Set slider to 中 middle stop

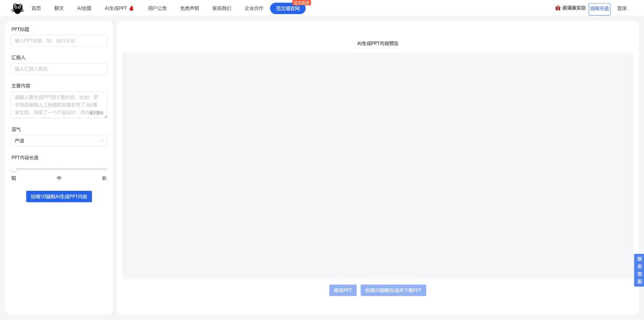[59, 169]
